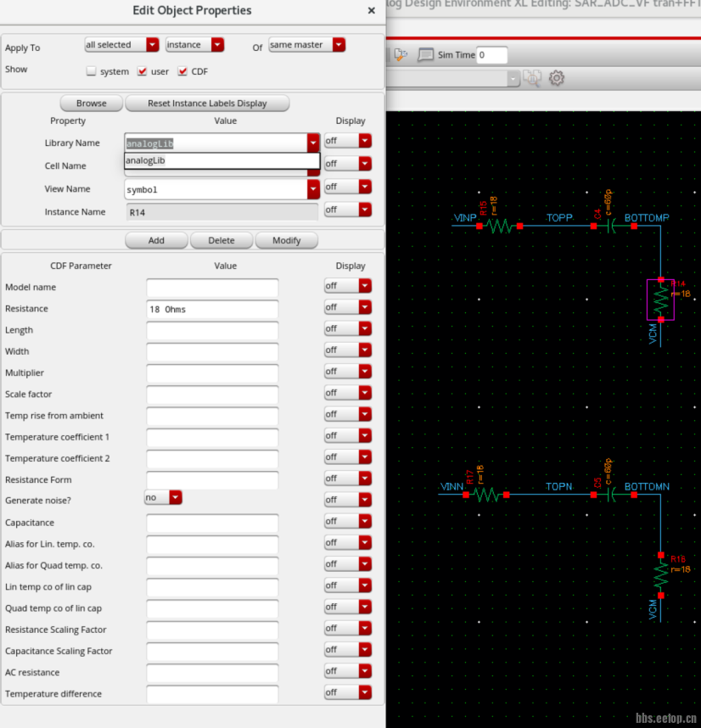Click the Library Name text field

216,143
